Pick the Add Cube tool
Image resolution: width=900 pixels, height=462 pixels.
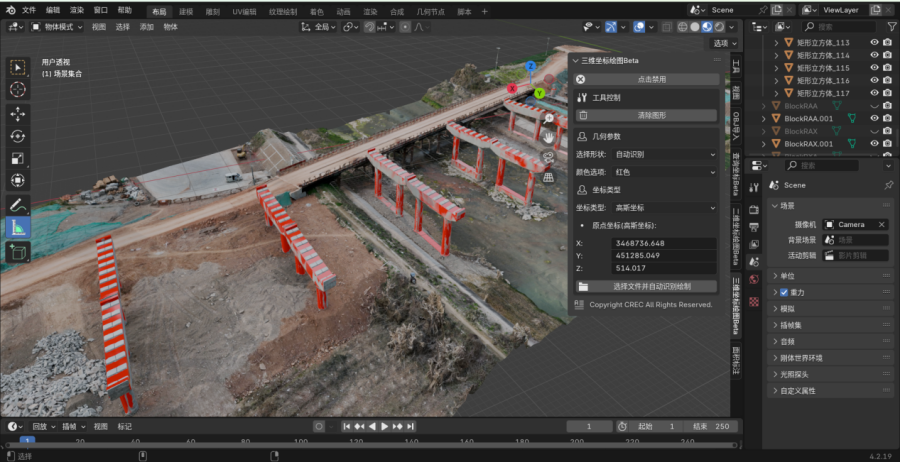(18, 252)
